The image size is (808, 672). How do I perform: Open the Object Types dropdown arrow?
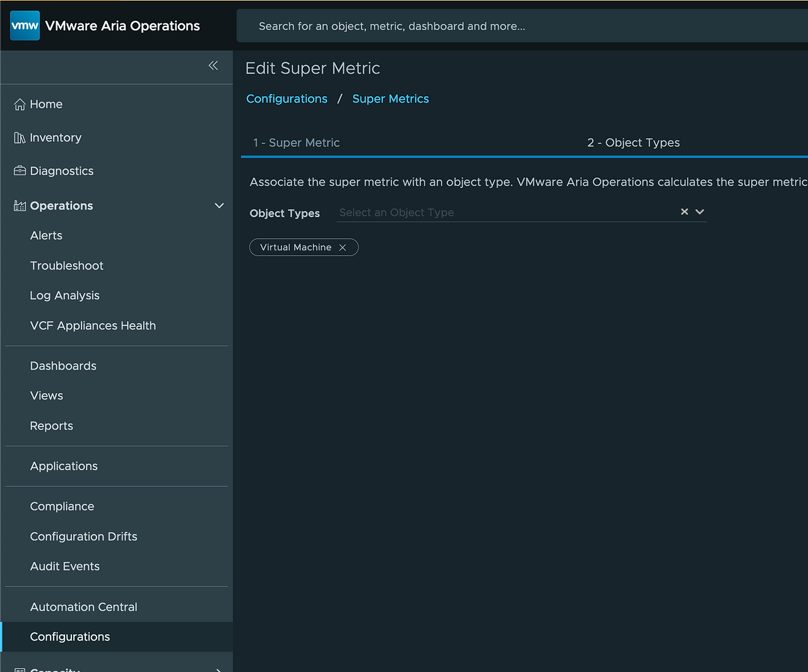[x=699, y=212]
